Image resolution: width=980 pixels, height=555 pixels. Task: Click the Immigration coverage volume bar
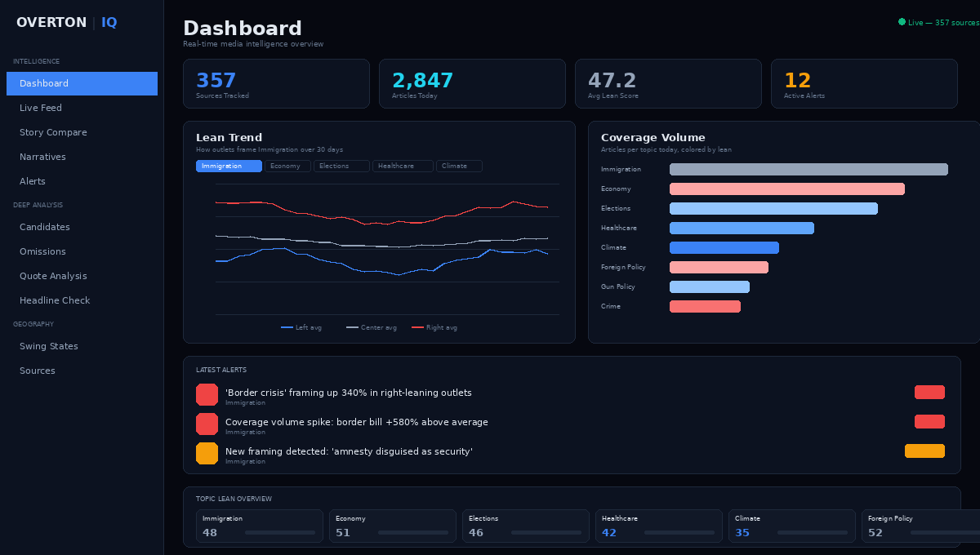pos(808,169)
